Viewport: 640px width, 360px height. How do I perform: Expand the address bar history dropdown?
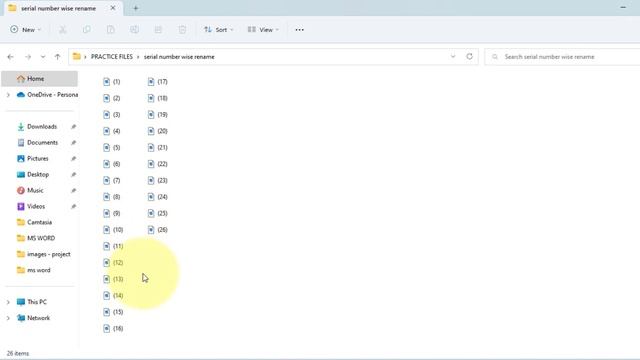(453, 57)
